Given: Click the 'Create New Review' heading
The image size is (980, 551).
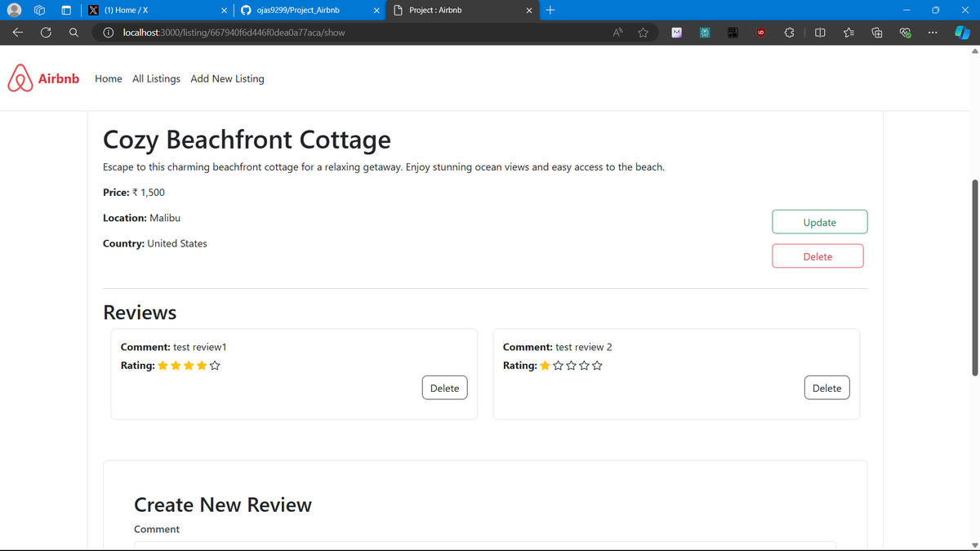Looking at the screenshot, I should click(223, 504).
